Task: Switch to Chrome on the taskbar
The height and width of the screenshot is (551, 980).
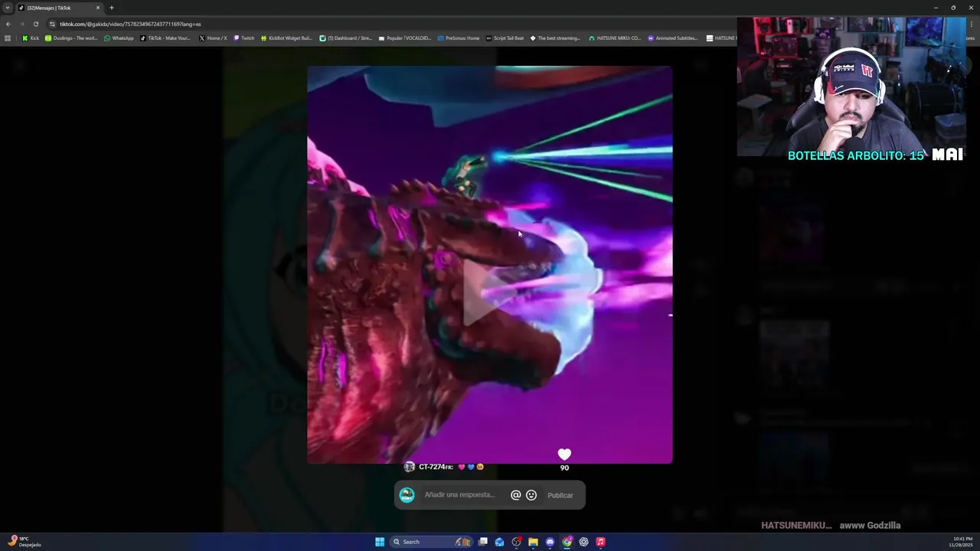Action: (567, 542)
